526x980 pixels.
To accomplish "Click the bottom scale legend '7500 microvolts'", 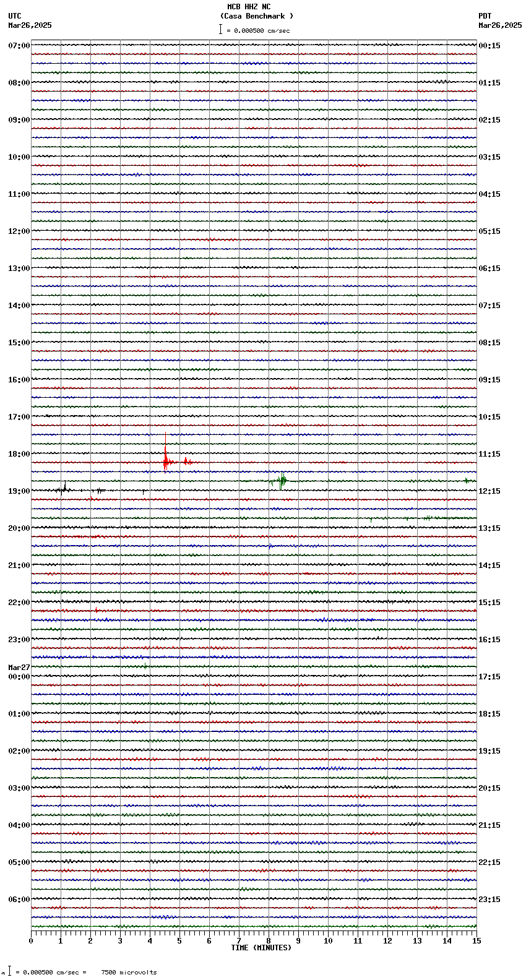I will (x=129, y=973).
